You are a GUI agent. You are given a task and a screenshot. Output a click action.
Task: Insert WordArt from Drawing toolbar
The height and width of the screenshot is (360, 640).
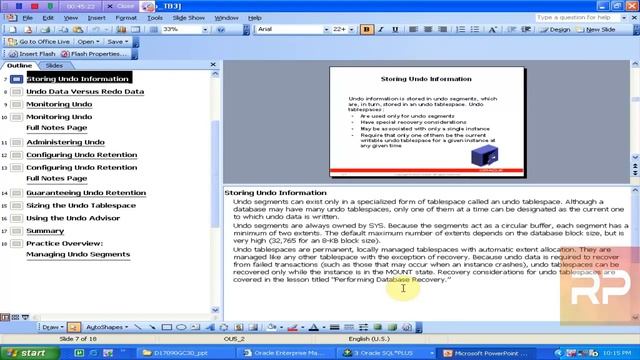click(x=210, y=327)
